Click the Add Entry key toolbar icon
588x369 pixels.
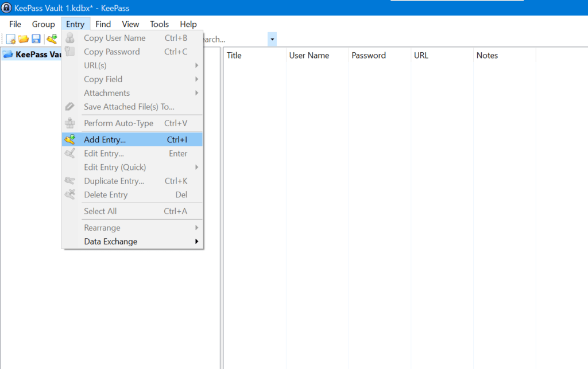click(52, 39)
